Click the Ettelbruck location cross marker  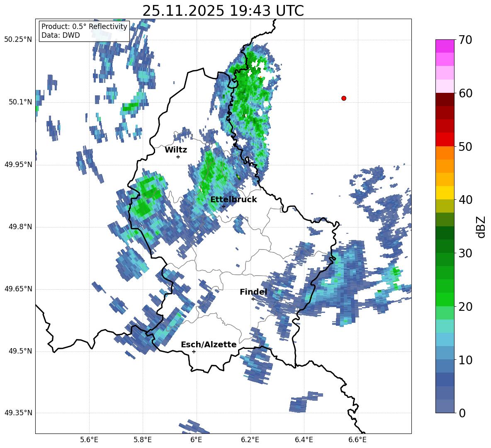tap(224, 206)
